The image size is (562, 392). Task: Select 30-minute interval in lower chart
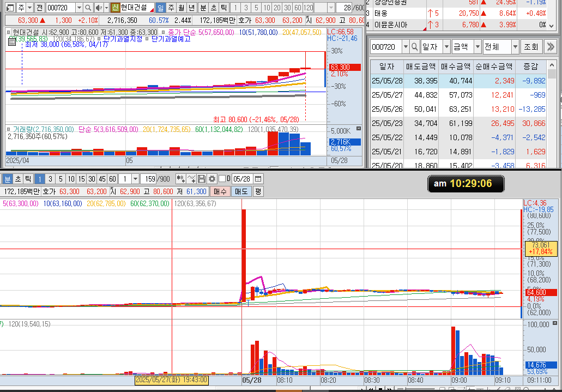(92, 179)
